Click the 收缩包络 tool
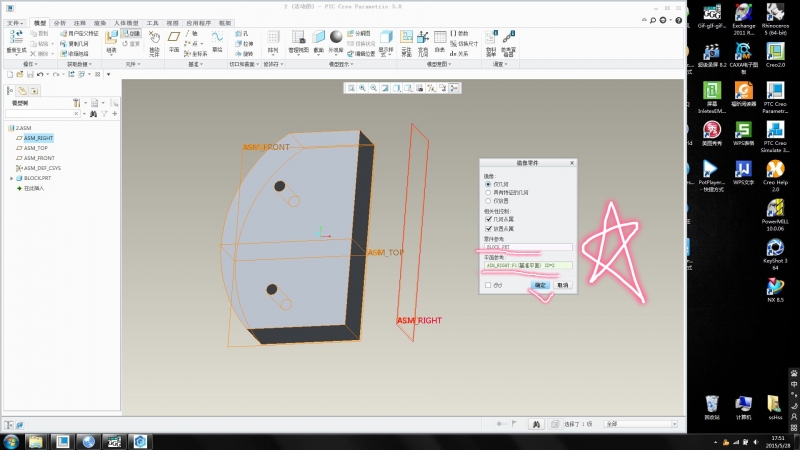Viewport: 800px width, 450px height. pos(74,54)
